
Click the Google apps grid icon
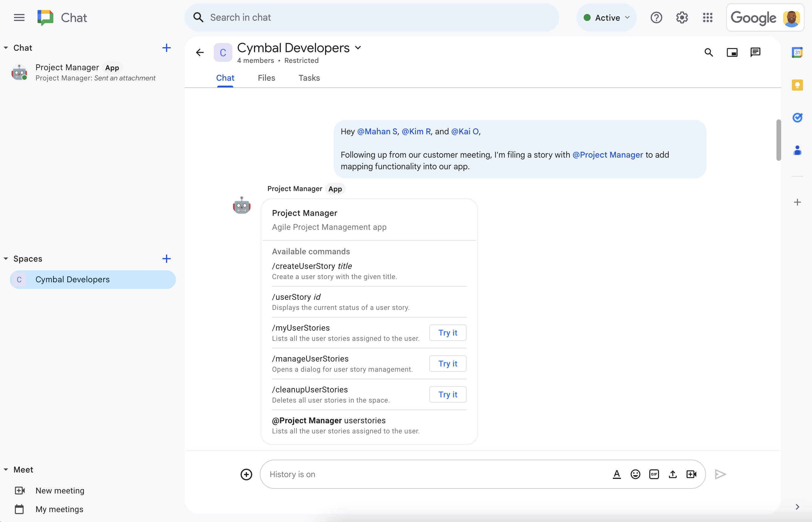click(x=708, y=17)
